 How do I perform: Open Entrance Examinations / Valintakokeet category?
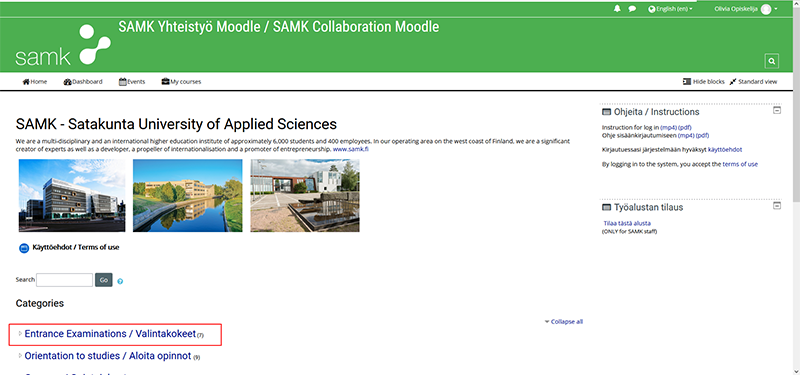click(x=110, y=334)
